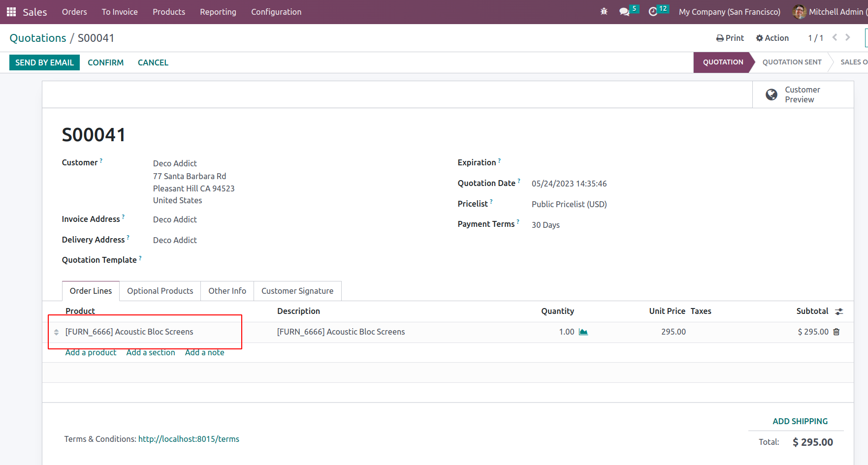Click the Delivery Address Deco Addict field
Viewport: 868px width, 465px height.
coord(175,240)
